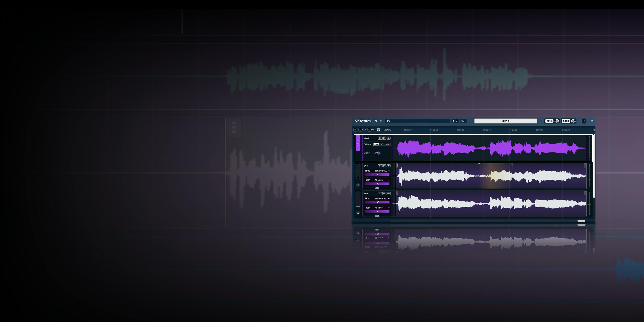The image size is (644, 322).
Task: Toggle the grid view icon
Action: pos(378,130)
